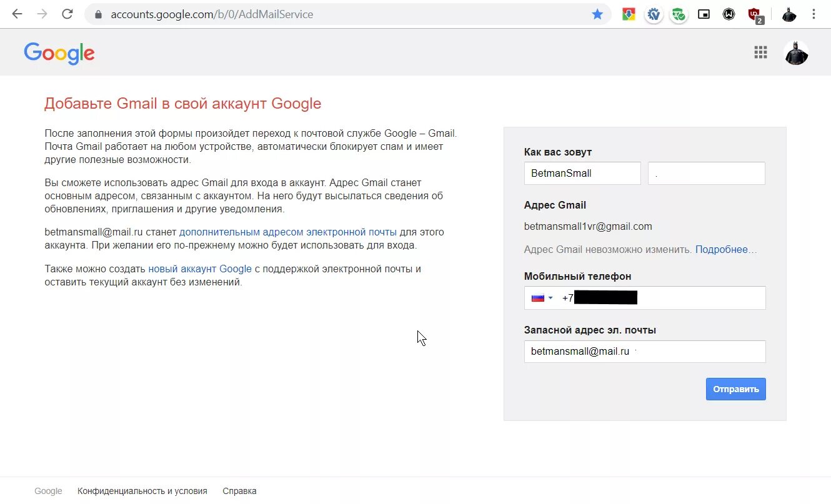Open the Google apps grid
Image resolution: width=831 pixels, height=504 pixels.
tap(760, 52)
